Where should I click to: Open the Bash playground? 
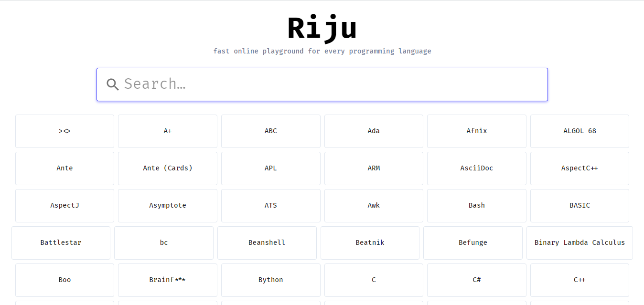(477, 206)
